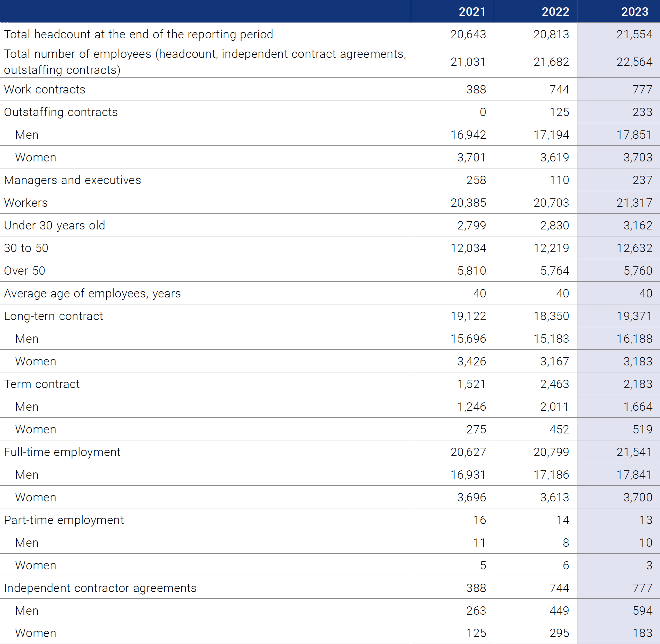Viewport: 660px width, 644px height.
Task: Select the 'Full-time employment' row label
Action: (62, 452)
